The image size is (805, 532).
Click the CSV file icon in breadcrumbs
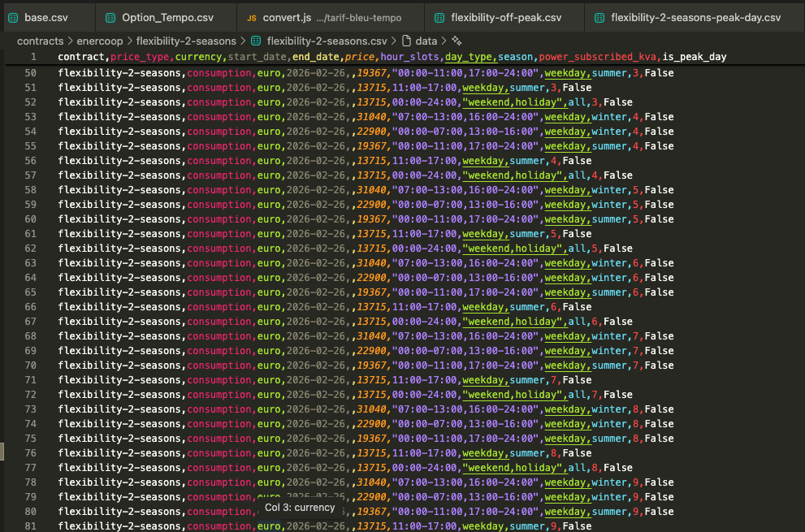click(256, 41)
